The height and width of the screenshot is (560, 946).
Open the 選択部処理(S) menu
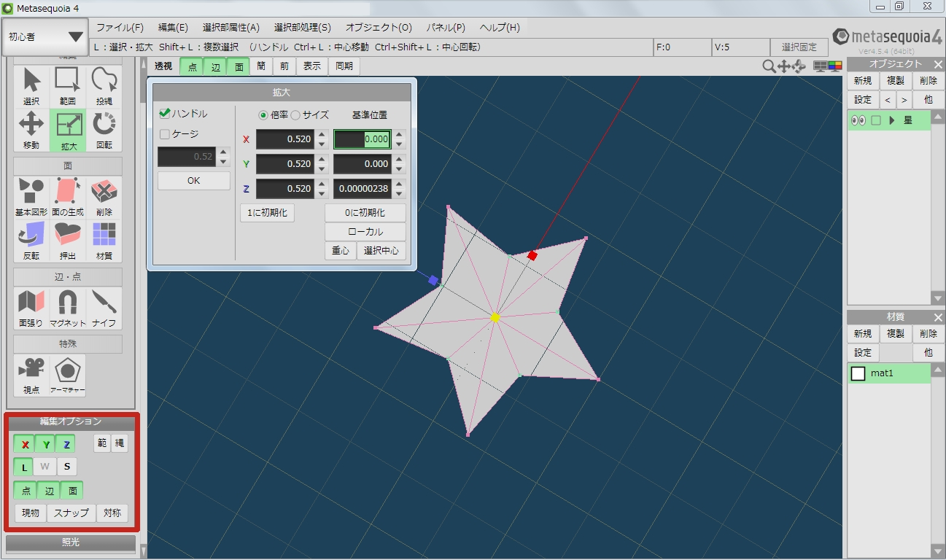click(x=302, y=28)
